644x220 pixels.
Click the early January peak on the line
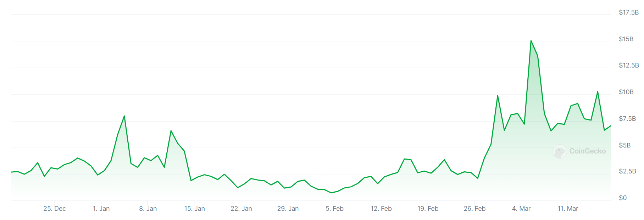tap(124, 116)
